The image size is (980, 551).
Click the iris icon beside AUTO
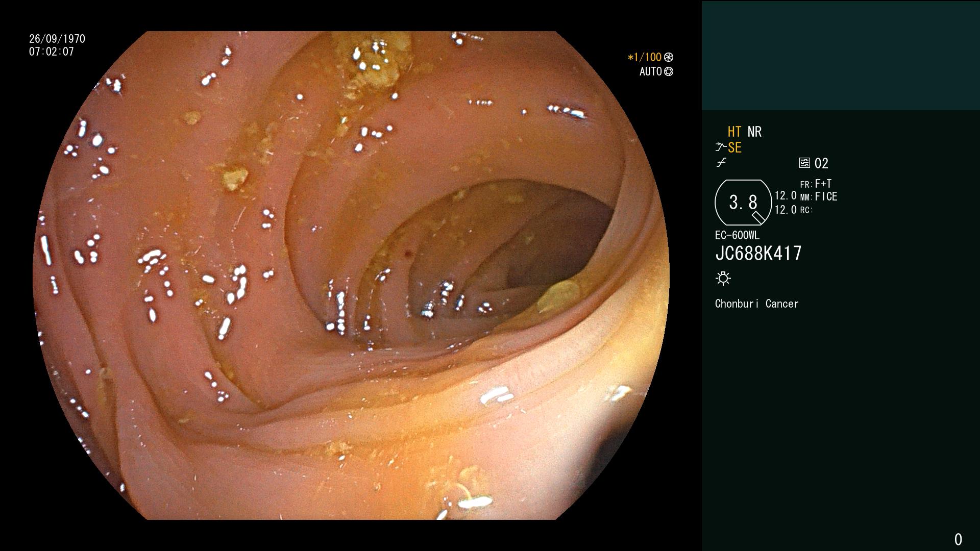pos(669,72)
